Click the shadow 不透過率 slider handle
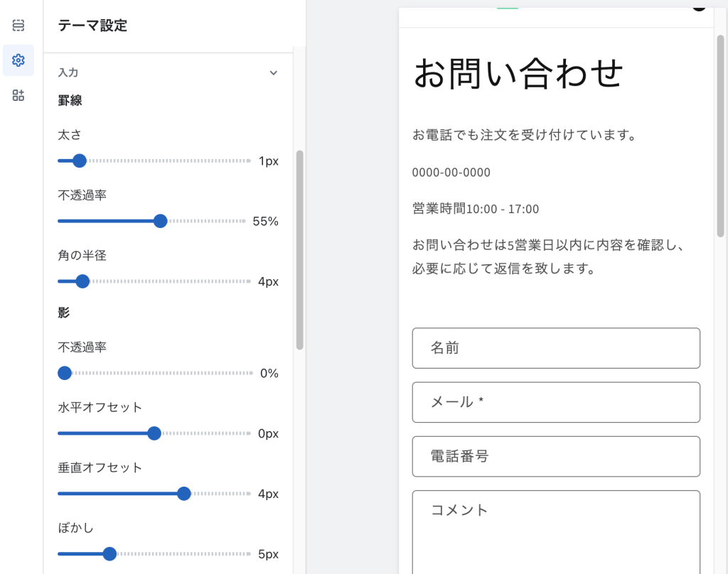728x574 pixels. point(64,373)
